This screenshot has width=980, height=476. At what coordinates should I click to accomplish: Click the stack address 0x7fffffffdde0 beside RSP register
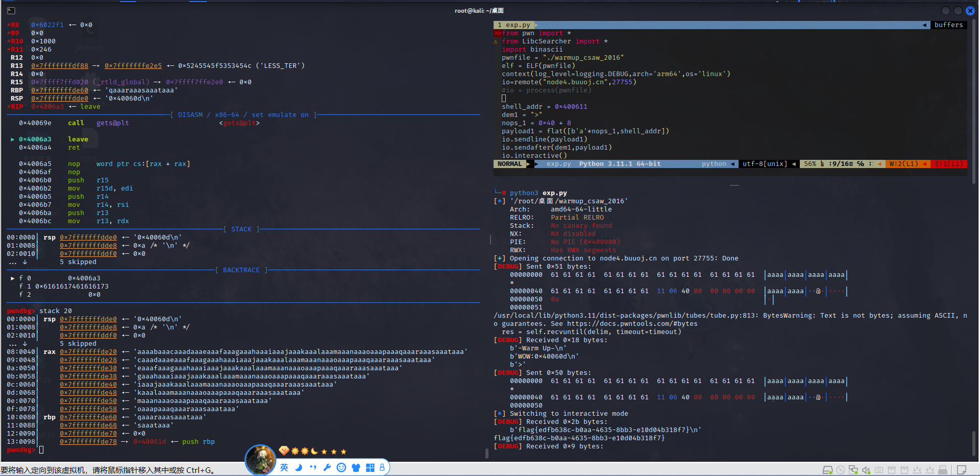tap(59, 99)
